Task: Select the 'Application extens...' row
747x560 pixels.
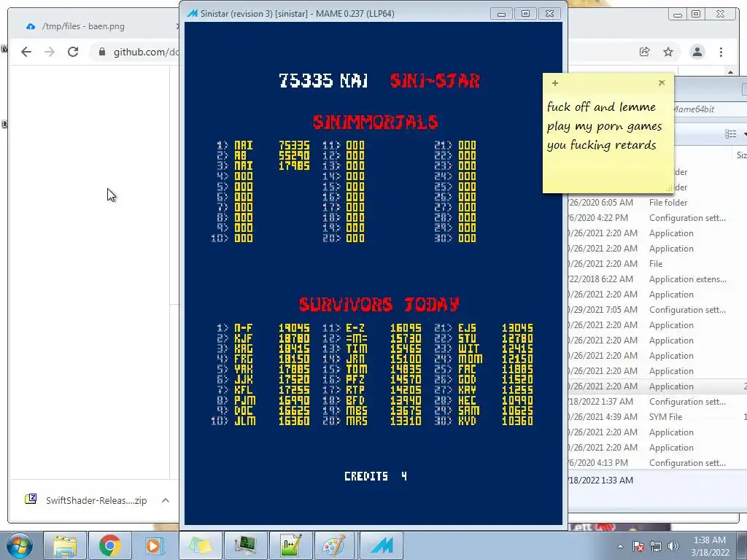Action: pos(657,279)
